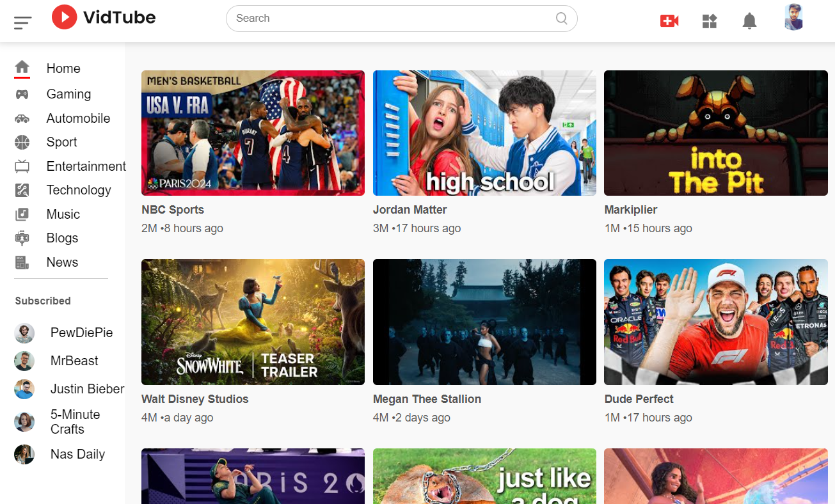Select Technology category

tap(79, 190)
